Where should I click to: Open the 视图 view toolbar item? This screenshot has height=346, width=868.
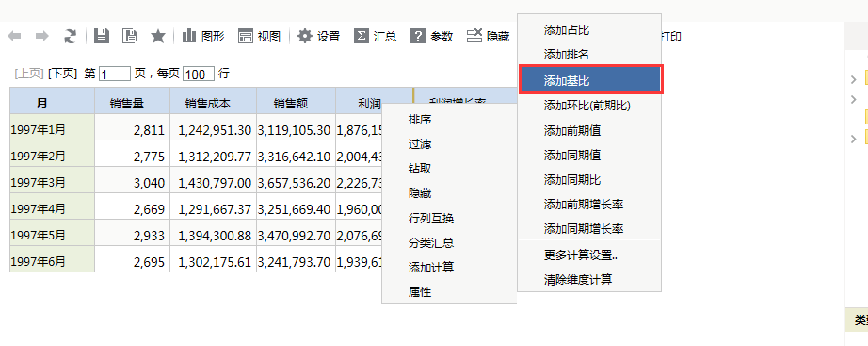[x=259, y=37]
